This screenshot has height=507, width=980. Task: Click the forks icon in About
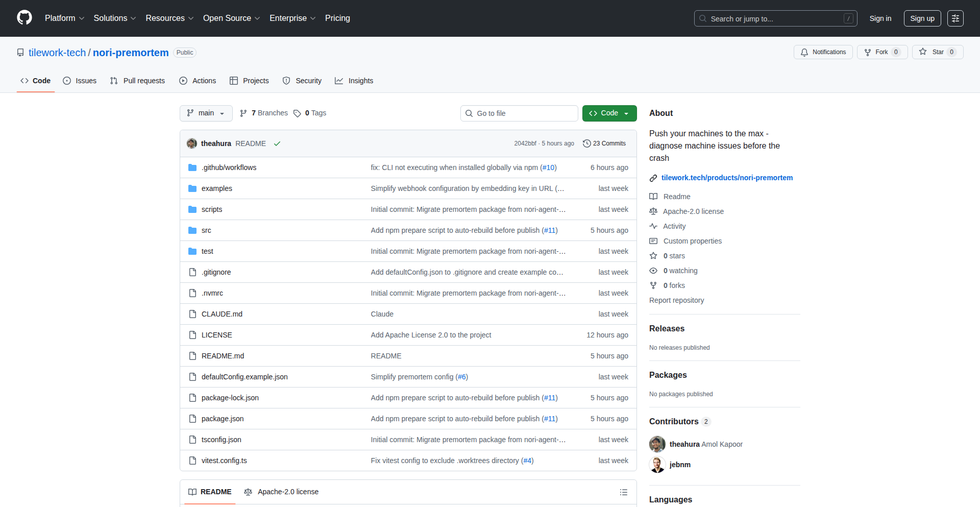tap(653, 285)
